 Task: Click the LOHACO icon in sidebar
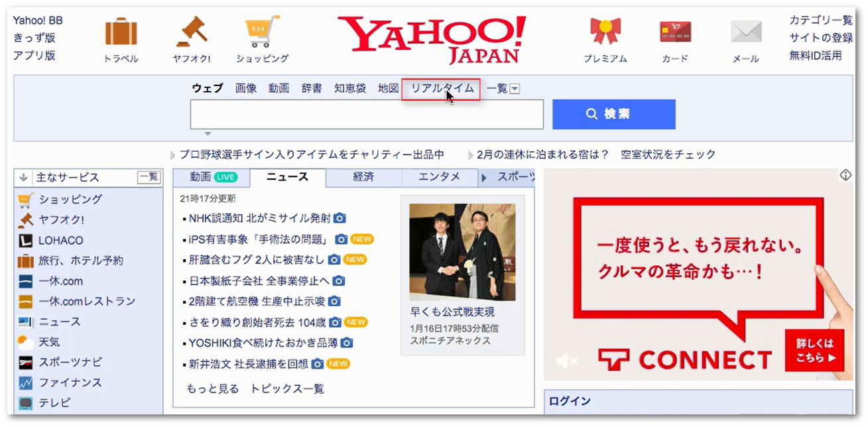26,241
